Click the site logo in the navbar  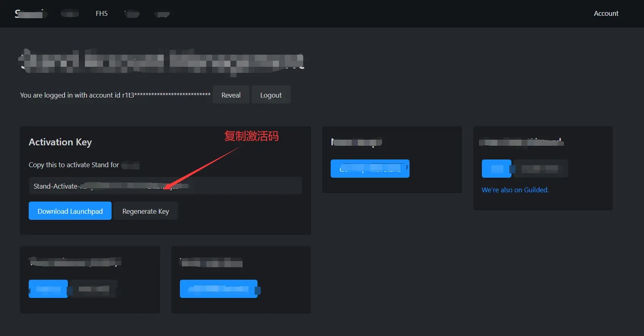coord(30,14)
